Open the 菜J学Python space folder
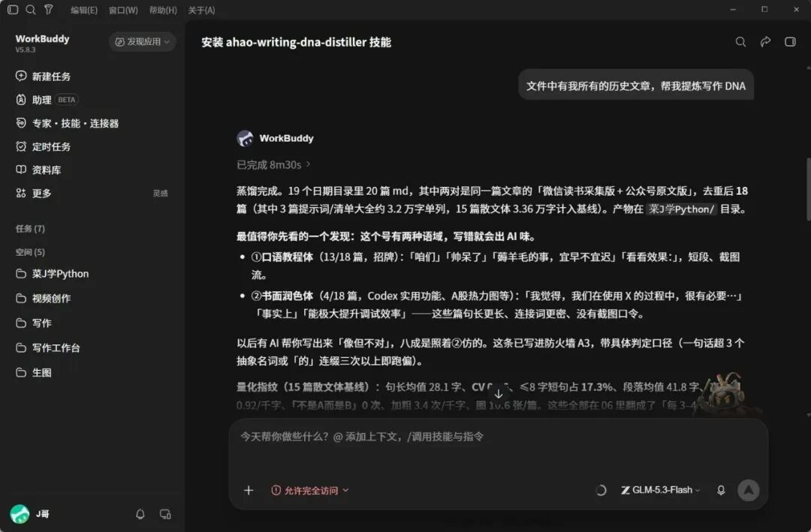This screenshot has width=811, height=532. tap(53, 273)
